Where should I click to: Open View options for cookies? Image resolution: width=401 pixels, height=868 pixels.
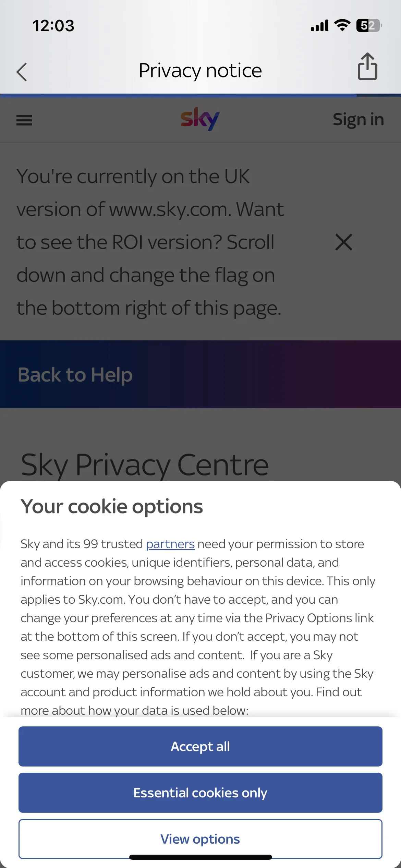(x=200, y=839)
